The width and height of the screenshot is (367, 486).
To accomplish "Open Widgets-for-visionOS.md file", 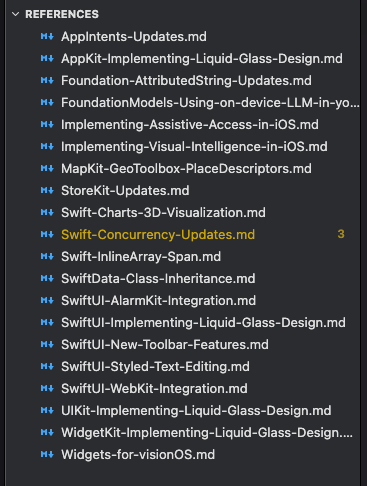I will point(138,455).
